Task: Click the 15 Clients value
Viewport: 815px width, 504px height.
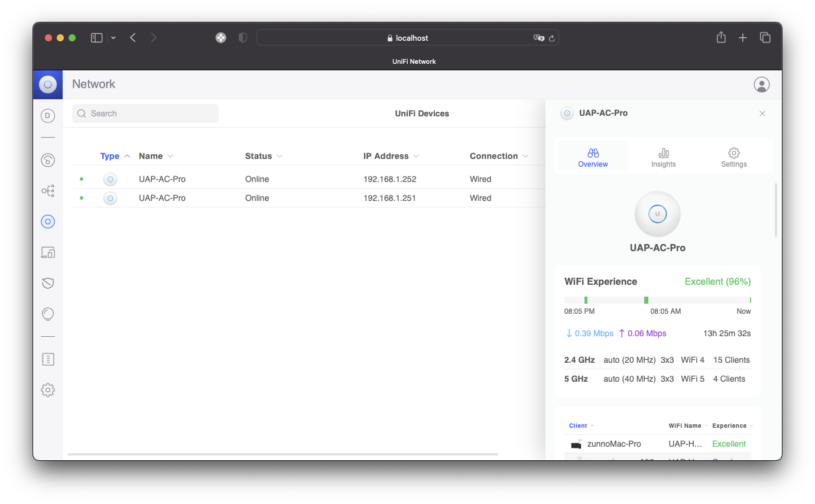Action: (732, 360)
